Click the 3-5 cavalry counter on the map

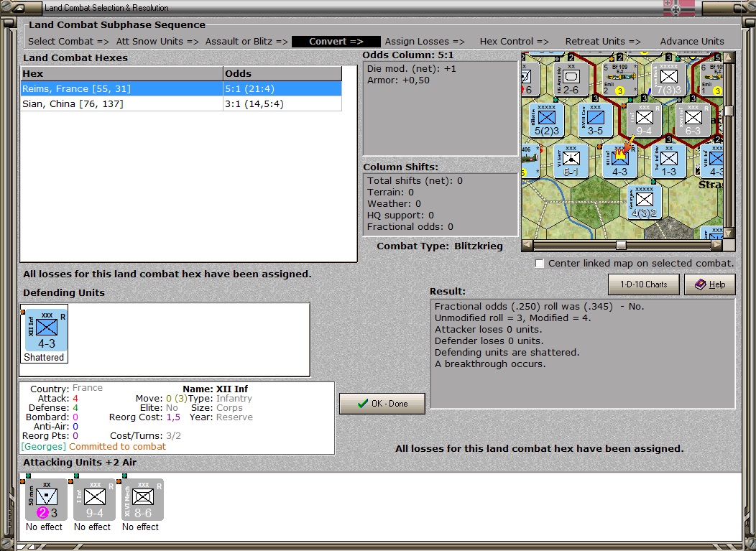tap(595, 120)
